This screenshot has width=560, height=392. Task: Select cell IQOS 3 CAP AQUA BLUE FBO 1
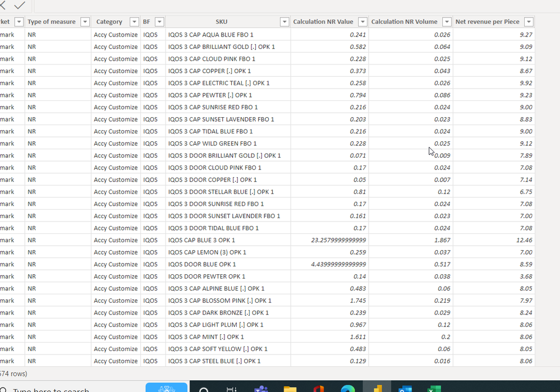point(228,35)
